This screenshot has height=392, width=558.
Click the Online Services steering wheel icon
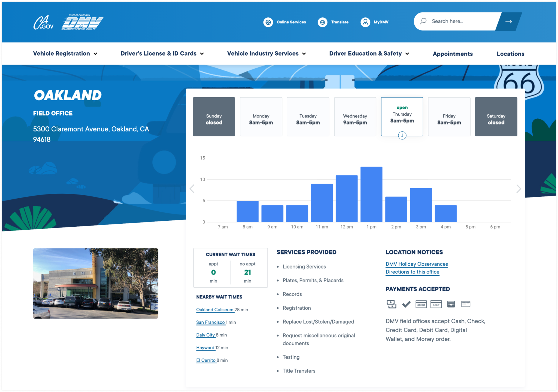268,22
